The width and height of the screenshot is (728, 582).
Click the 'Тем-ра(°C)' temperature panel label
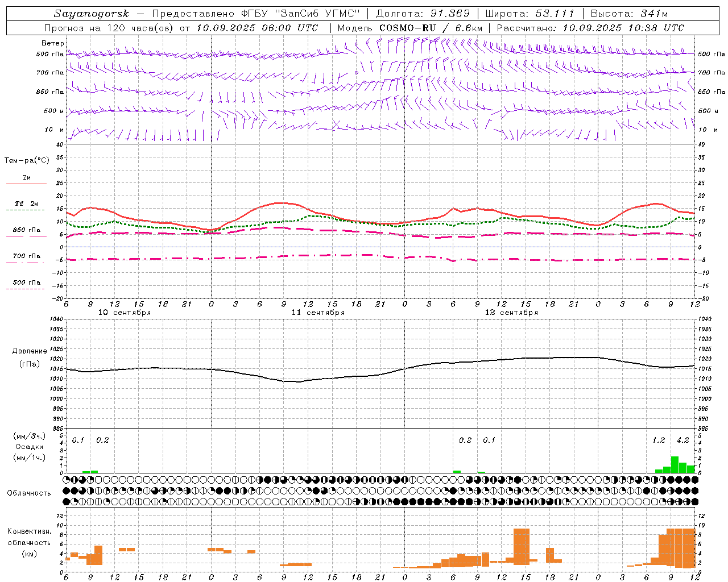pos(27,161)
